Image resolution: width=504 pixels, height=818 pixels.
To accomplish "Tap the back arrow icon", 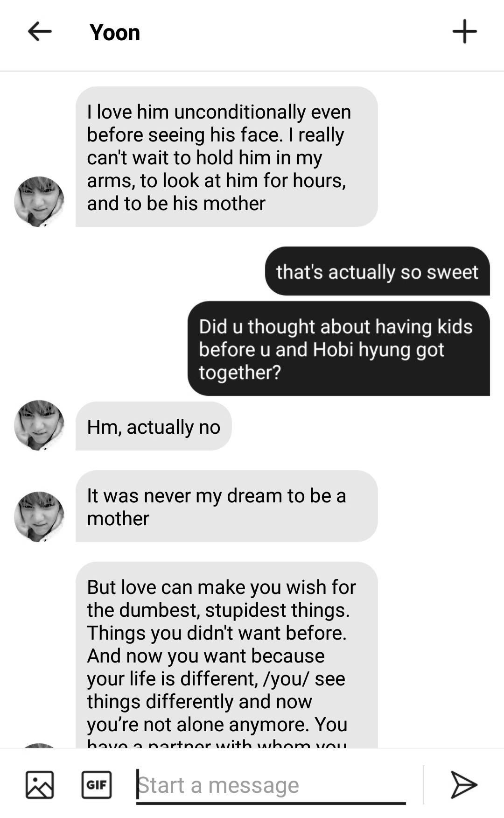I will point(40,32).
